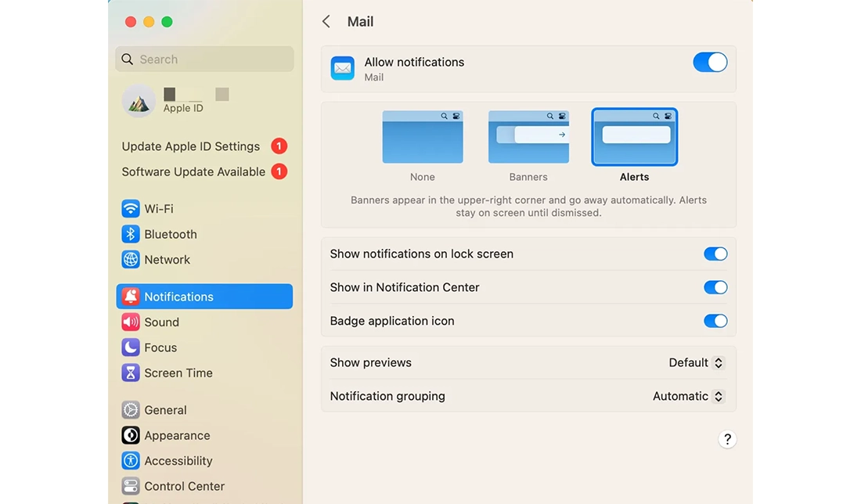This screenshot has height=504, width=861.
Task: Open Sound settings icon
Action: (131, 322)
